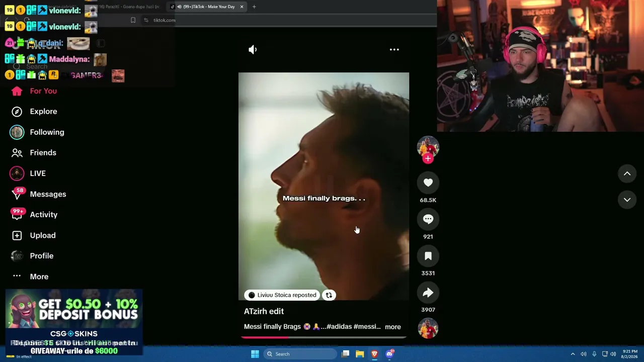Open File Explorer from the taskbar
Viewport: 644px width, 362px height.
360,354
